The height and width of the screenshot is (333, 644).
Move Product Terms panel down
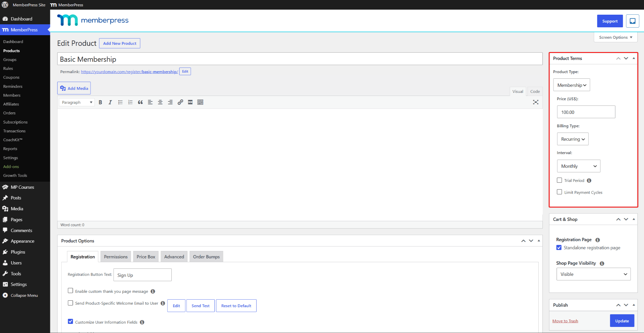tap(626, 58)
